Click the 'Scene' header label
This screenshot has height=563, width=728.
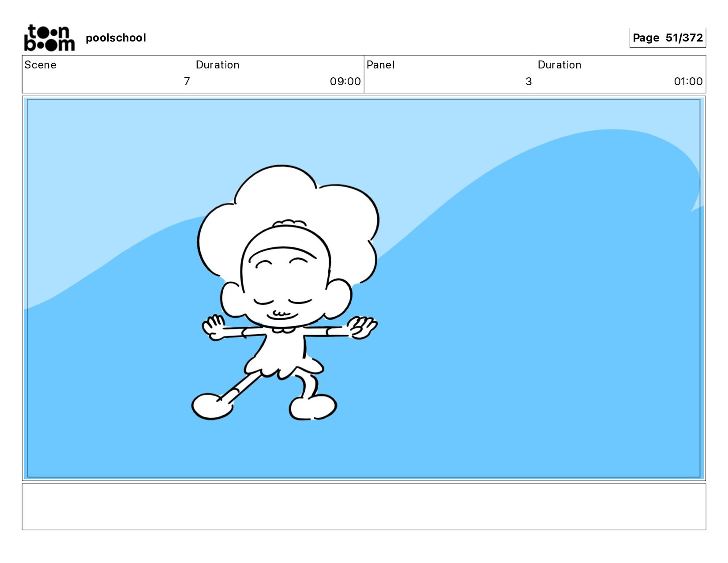click(x=41, y=65)
